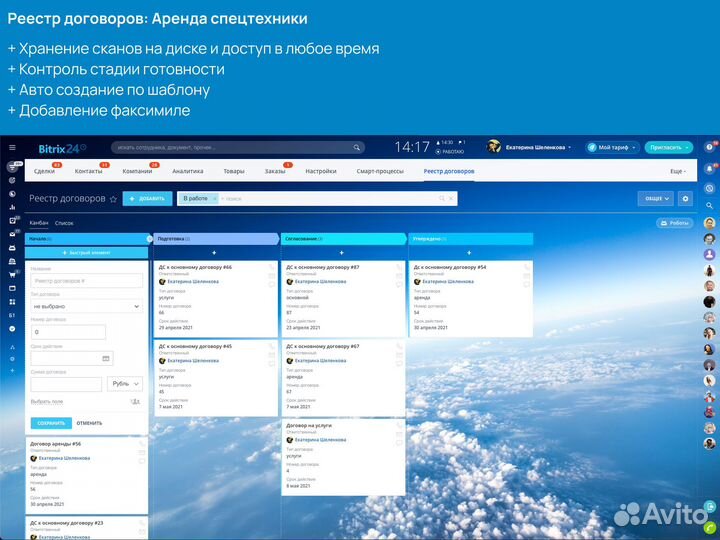
Task: Expand the Тип договора 'не выбрано' dropdown
Action: click(86, 306)
